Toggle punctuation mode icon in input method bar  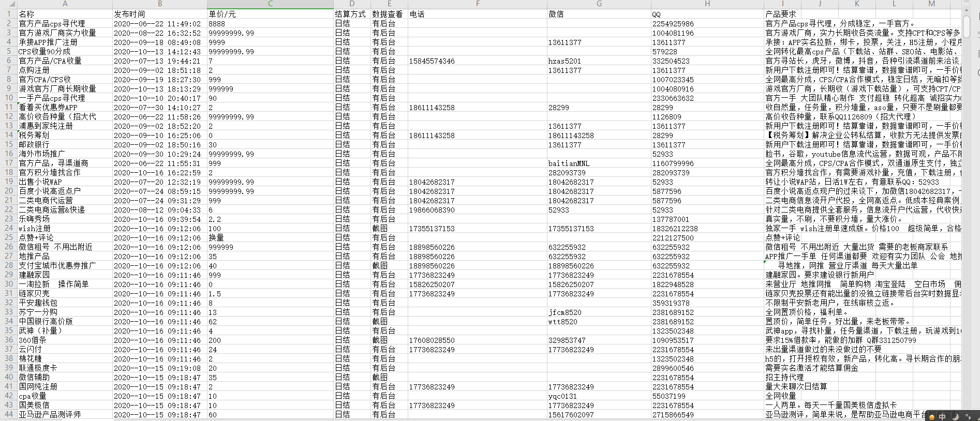pos(968,416)
